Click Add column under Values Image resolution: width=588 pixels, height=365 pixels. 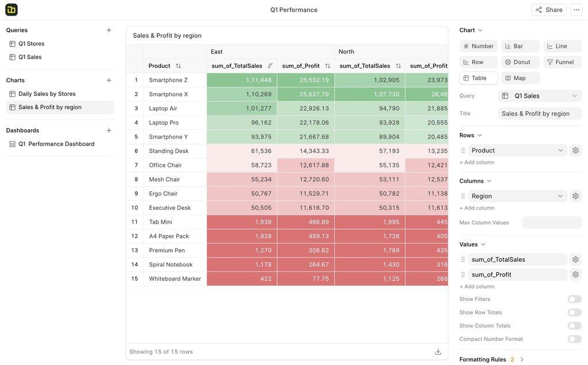pos(477,286)
